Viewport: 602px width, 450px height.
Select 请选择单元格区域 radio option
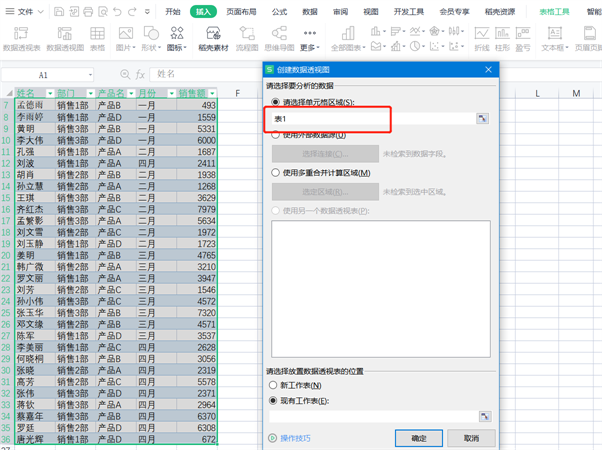[x=276, y=102]
